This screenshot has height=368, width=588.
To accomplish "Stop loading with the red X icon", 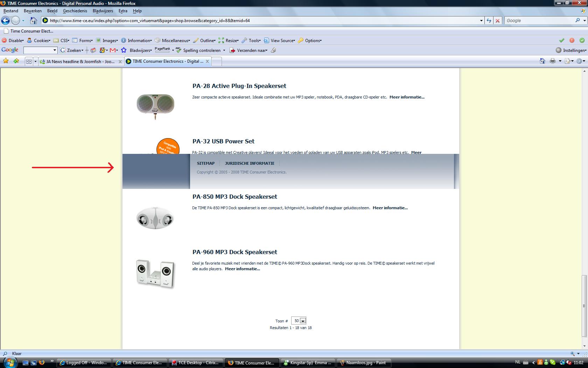I will click(x=498, y=20).
